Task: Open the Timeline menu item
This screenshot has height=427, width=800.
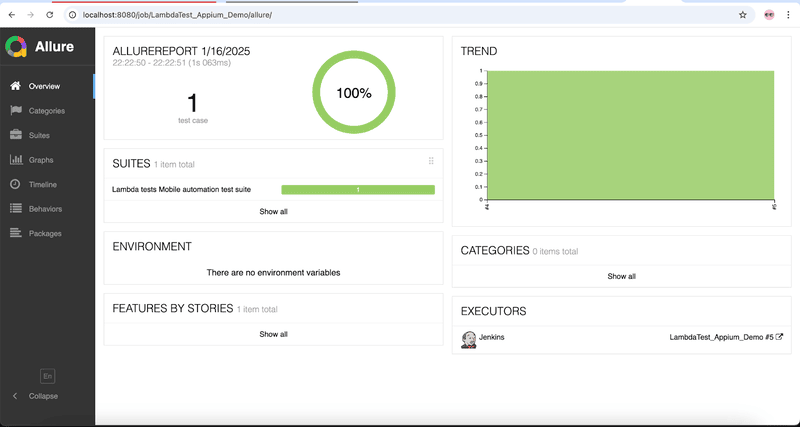Action: [x=47, y=184]
